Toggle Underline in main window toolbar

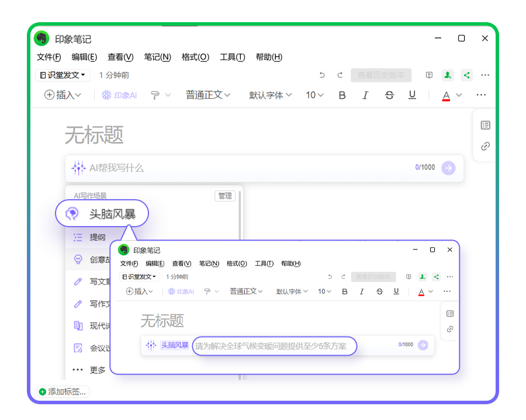pyautogui.click(x=412, y=96)
